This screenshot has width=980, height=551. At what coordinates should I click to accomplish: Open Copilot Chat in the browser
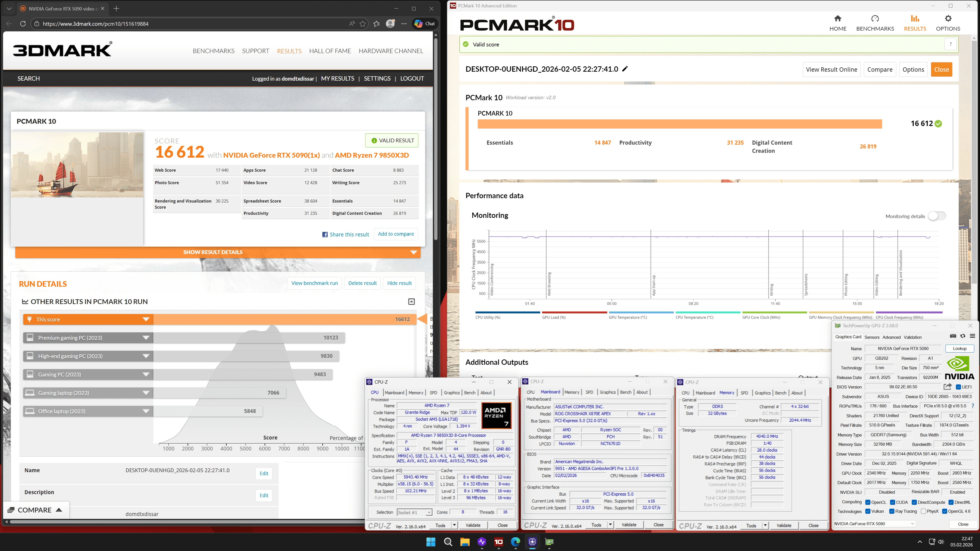(425, 23)
